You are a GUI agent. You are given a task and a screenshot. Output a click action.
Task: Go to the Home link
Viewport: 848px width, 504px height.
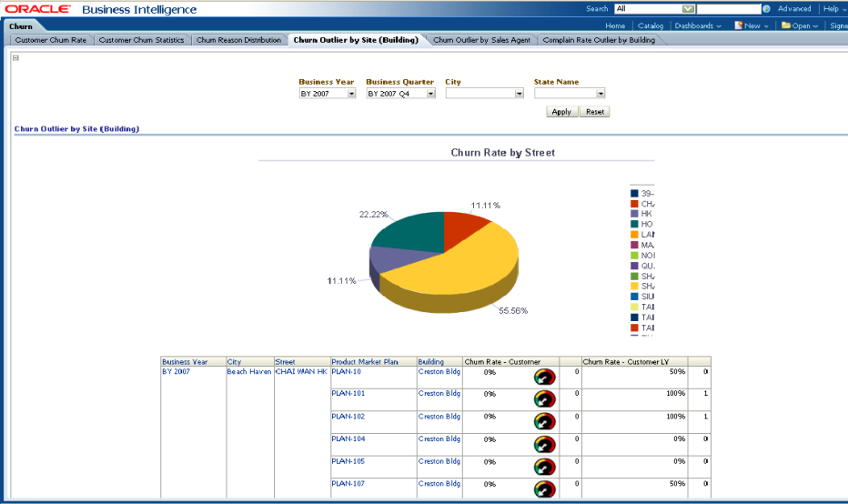[615, 25]
